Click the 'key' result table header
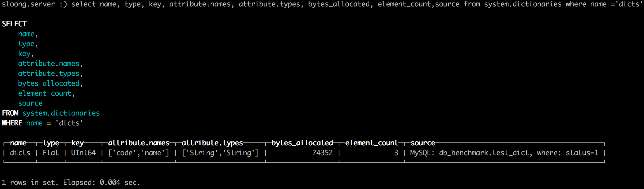 coord(77,143)
